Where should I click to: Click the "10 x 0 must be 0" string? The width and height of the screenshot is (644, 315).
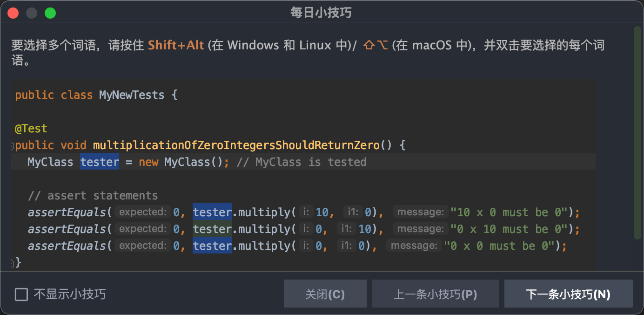click(x=512, y=212)
